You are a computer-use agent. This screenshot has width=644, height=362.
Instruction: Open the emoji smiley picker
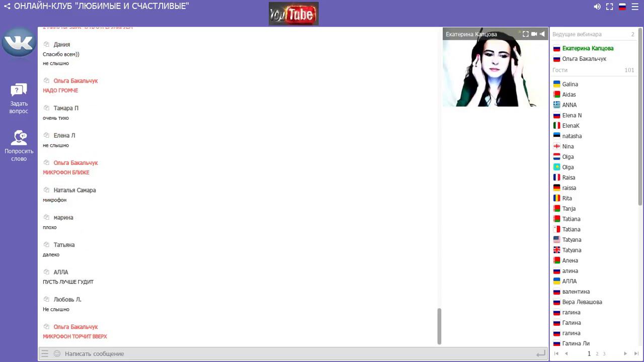(x=57, y=354)
